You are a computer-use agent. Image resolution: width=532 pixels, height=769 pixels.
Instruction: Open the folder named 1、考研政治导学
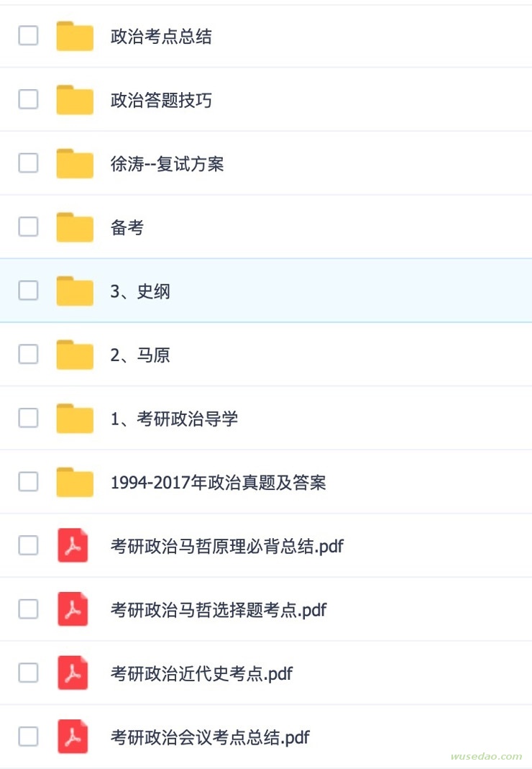tap(174, 419)
